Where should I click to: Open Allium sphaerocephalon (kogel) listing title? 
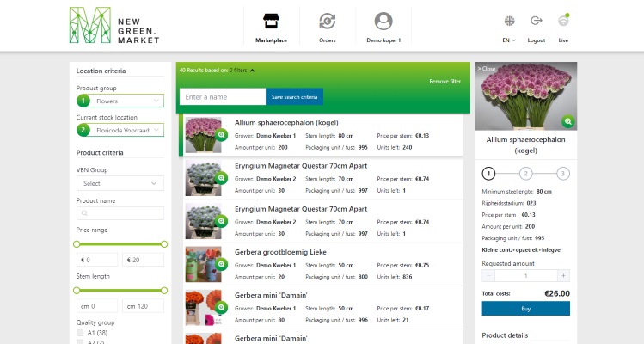coord(286,122)
